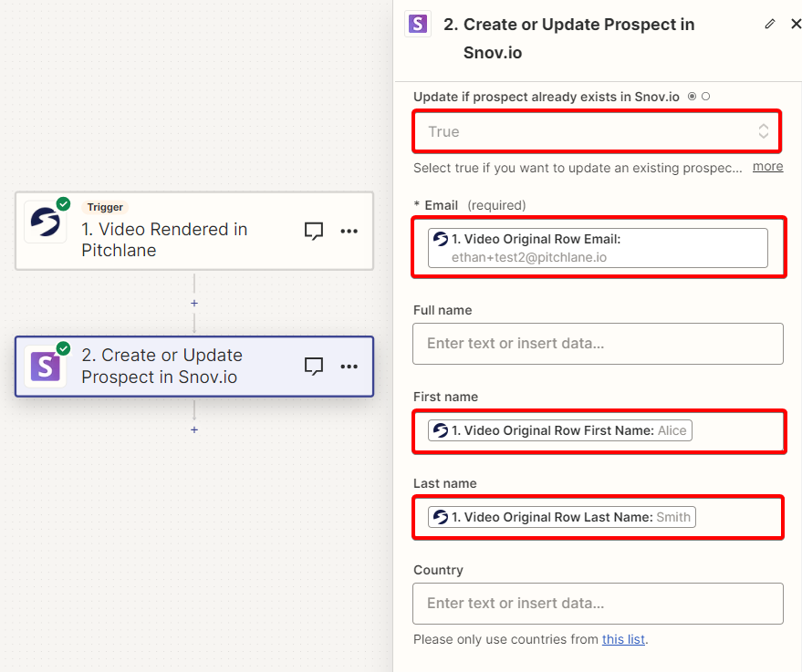Expand the help text with 'more' link

[x=767, y=167]
